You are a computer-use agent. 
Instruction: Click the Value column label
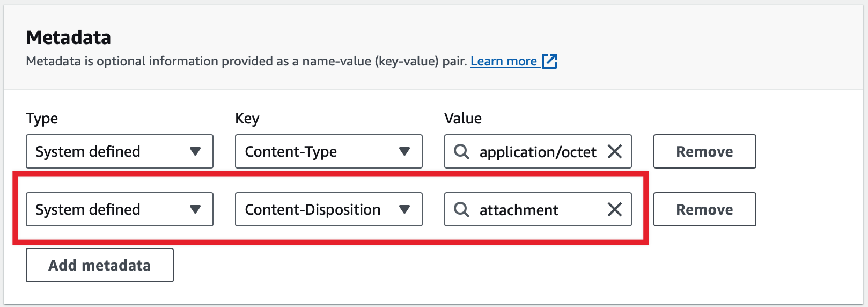[463, 119]
